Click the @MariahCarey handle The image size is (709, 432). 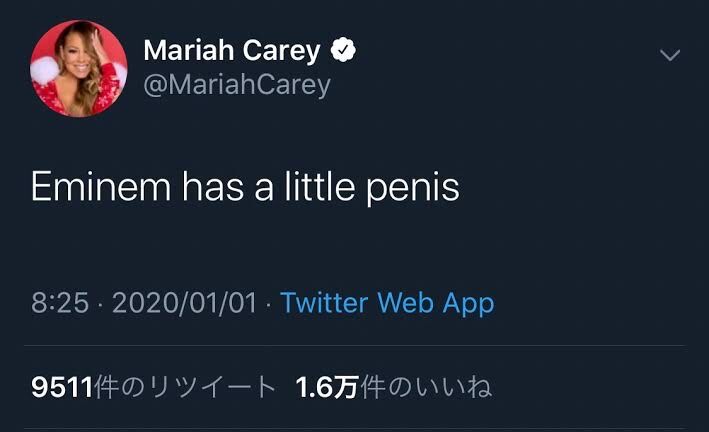(x=237, y=85)
